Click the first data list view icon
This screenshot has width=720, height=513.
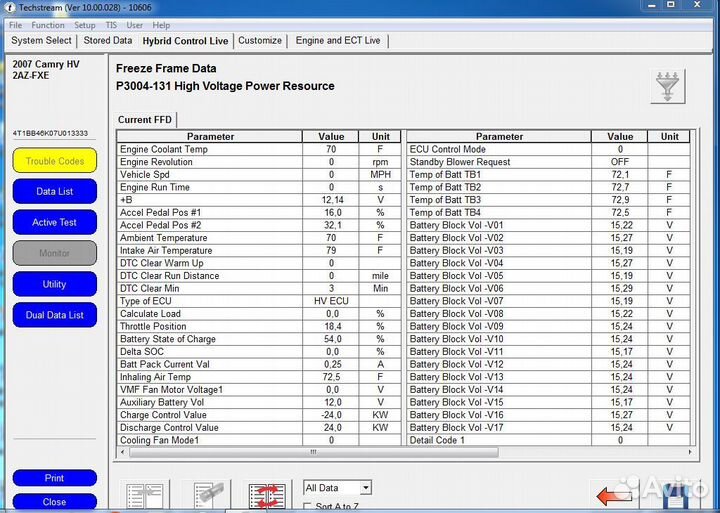(x=145, y=497)
